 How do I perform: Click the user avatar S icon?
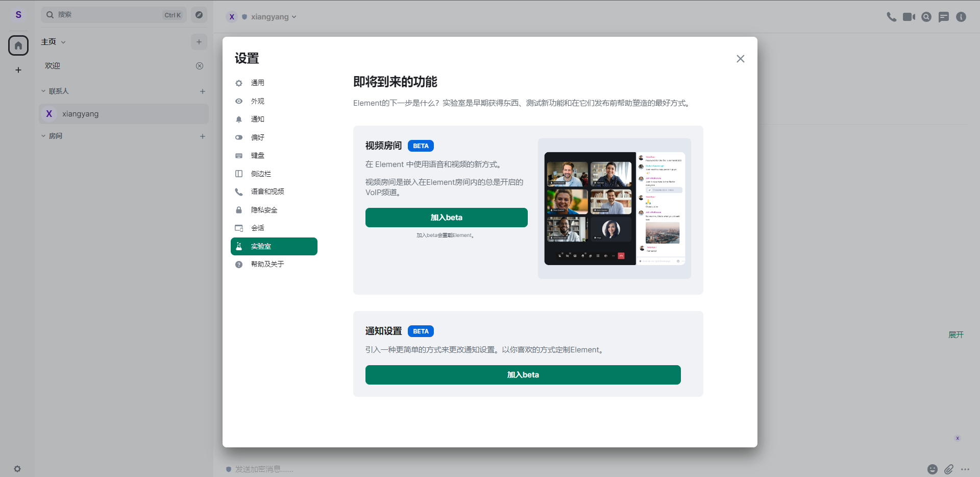(x=18, y=15)
